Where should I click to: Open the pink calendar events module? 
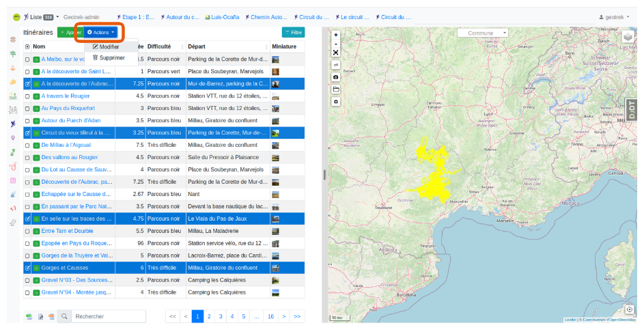click(13, 180)
